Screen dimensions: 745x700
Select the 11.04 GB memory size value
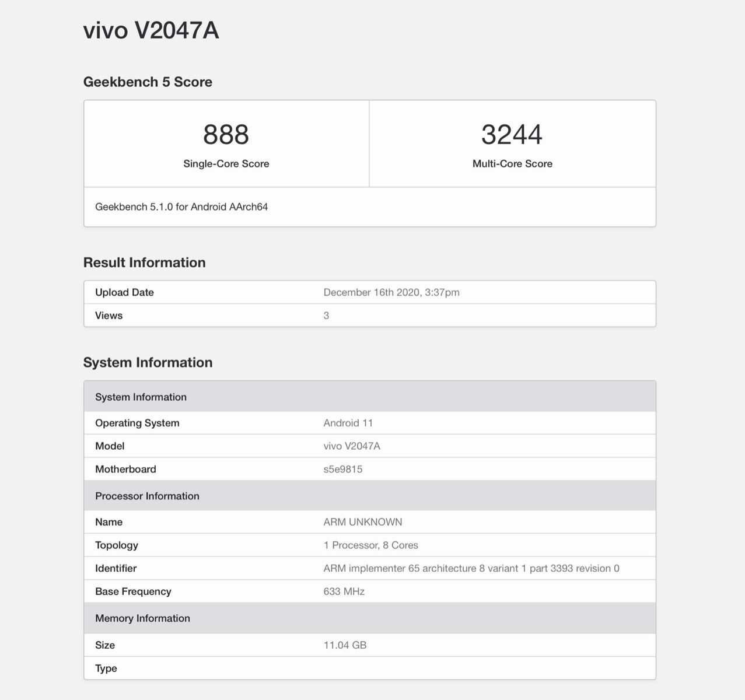[345, 645]
